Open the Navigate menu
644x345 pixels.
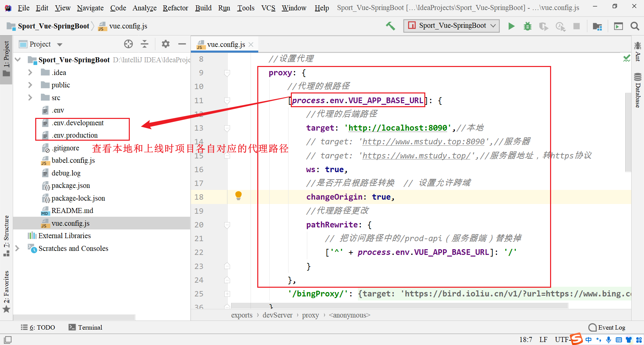(90, 8)
